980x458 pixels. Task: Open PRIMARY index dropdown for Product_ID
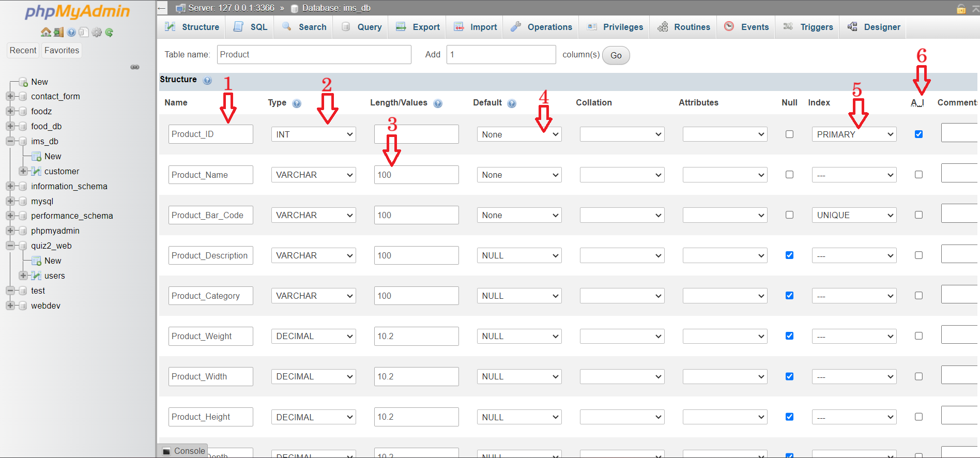coord(854,134)
